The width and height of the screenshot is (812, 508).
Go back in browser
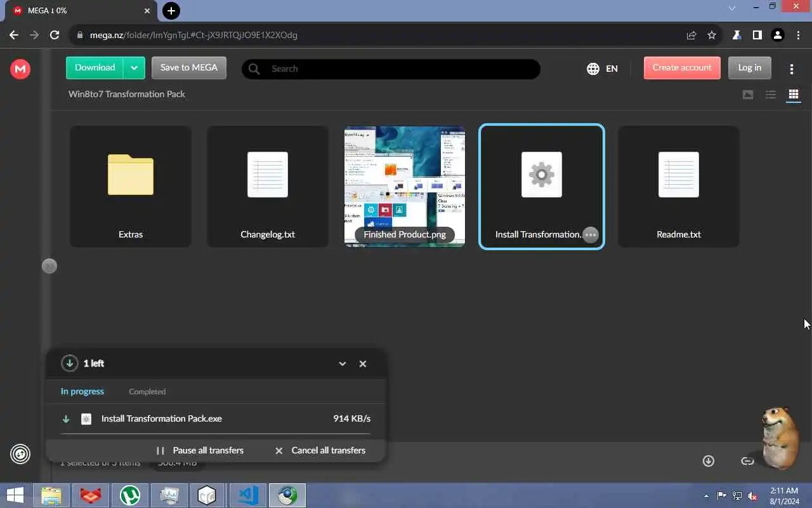tap(15, 35)
